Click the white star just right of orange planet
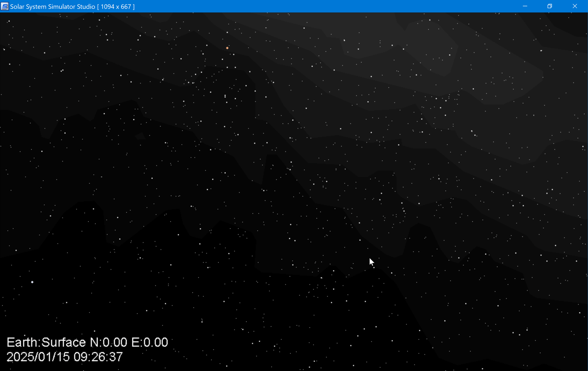The image size is (588, 371). pyautogui.click(x=234, y=55)
